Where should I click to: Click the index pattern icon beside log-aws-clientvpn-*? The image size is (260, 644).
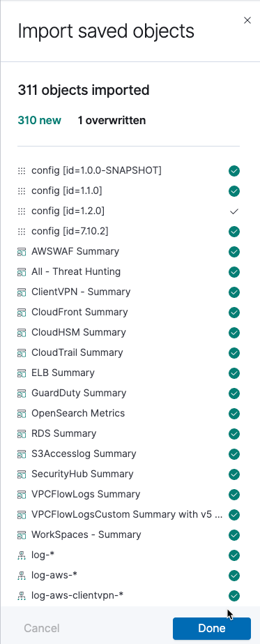point(22,596)
